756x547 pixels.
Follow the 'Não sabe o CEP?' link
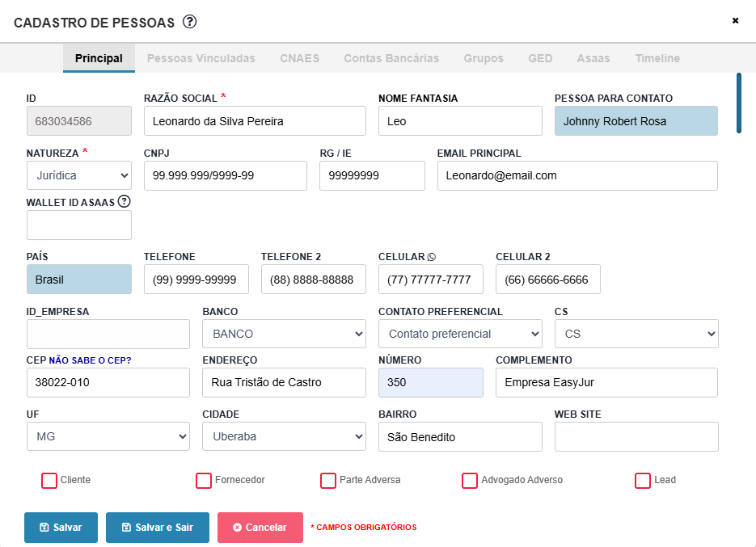(90, 360)
